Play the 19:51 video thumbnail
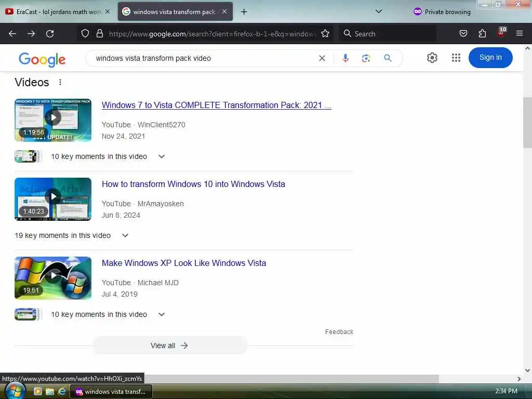Image resolution: width=532 pixels, height=399 pixels. [53, 278]
